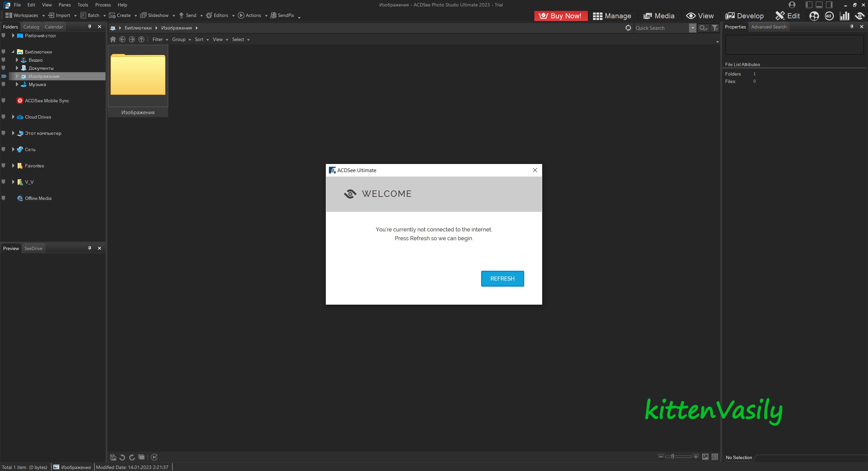
Task: Toggle the bottom pane layout icon
Action: coord(819,5)
